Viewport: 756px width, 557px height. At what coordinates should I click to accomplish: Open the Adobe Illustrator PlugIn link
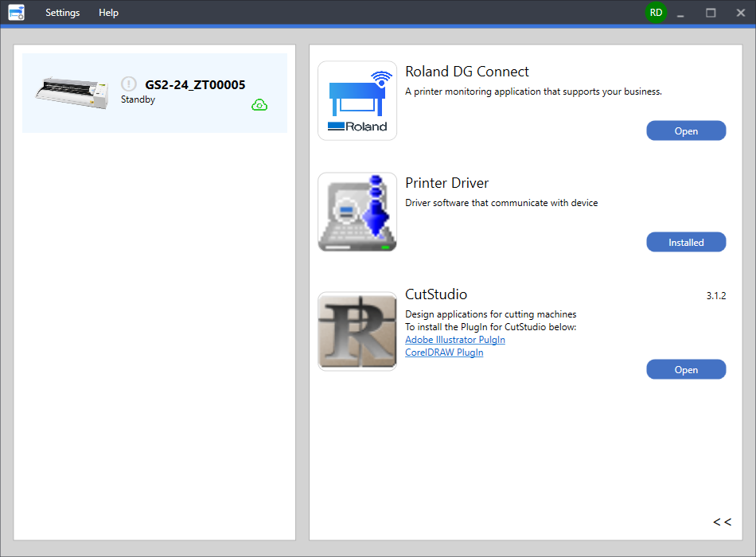455,340
